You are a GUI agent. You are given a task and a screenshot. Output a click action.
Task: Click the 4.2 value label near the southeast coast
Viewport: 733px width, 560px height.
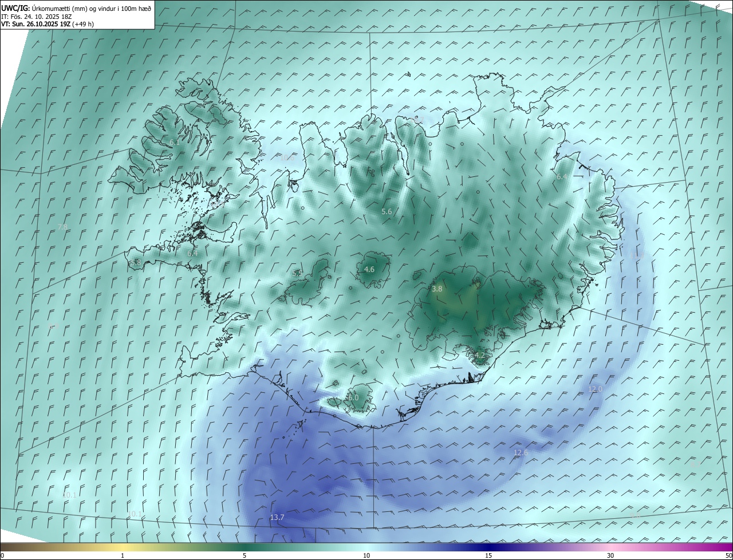480,356
